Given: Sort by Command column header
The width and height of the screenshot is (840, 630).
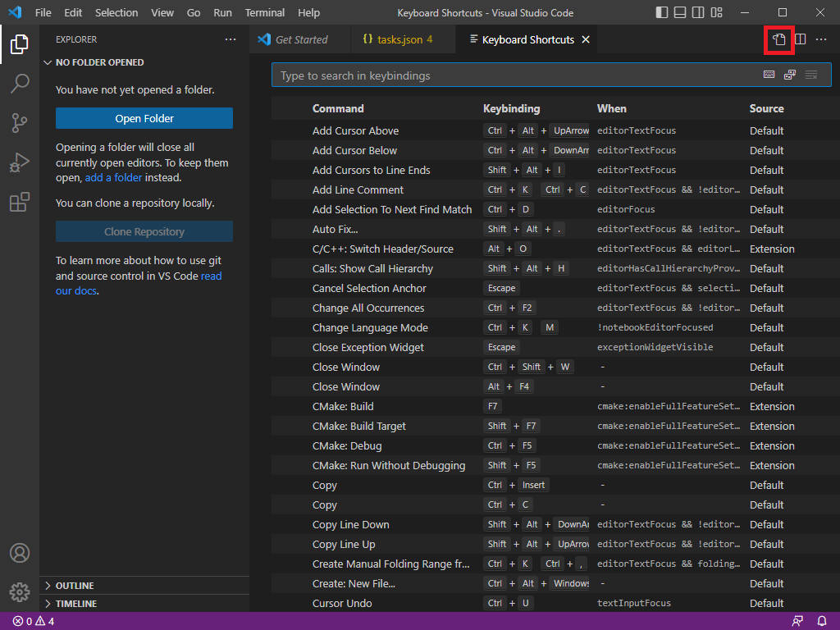Looking at the screenshot, I should pos(338,109).
